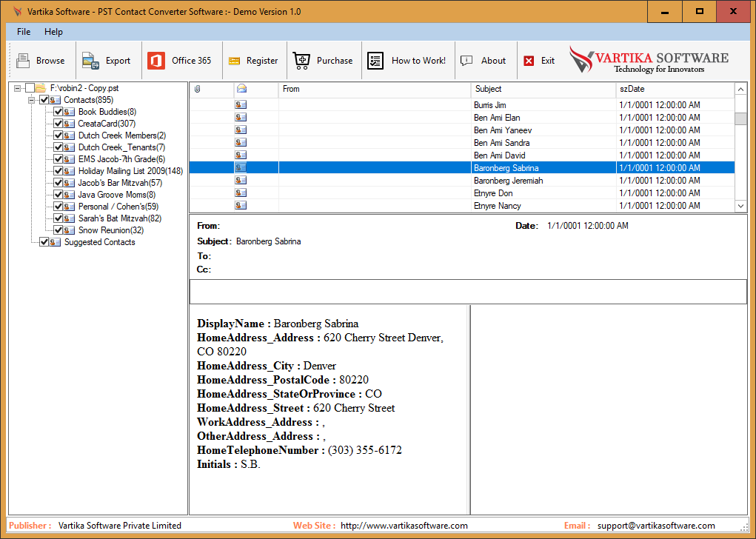Click the resize grip in the status bar corner

[744, 527]
